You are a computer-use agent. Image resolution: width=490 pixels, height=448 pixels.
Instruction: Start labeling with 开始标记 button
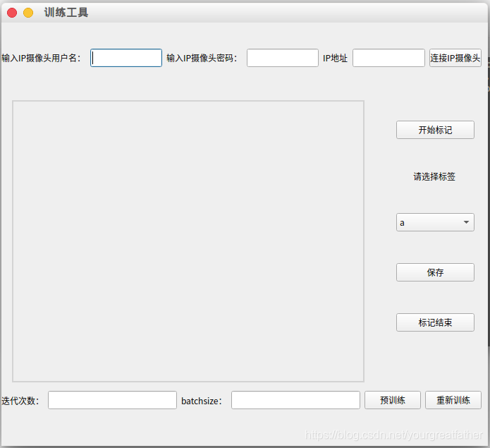coord(435,130)
